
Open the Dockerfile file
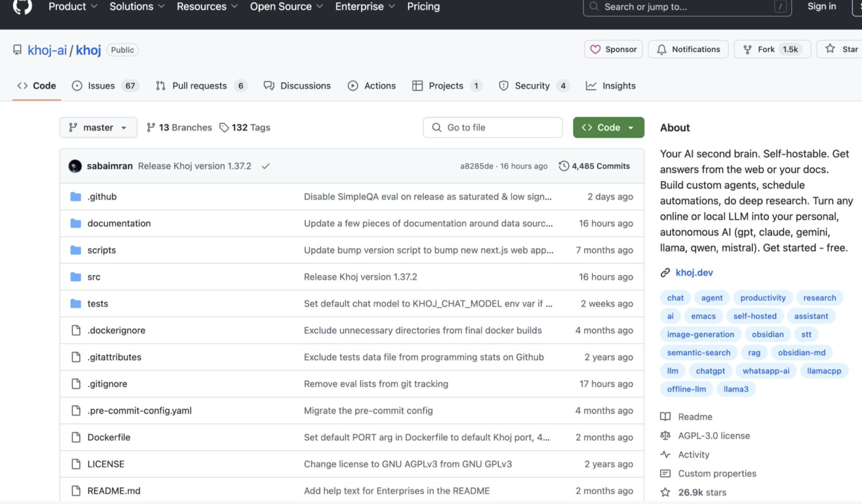(109, 437)
